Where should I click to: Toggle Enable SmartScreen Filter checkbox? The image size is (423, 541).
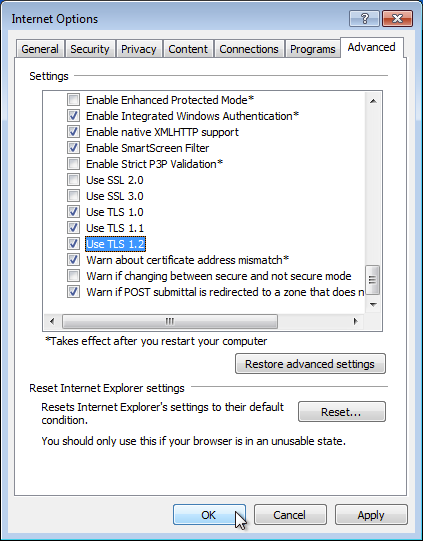pos(73,148)
